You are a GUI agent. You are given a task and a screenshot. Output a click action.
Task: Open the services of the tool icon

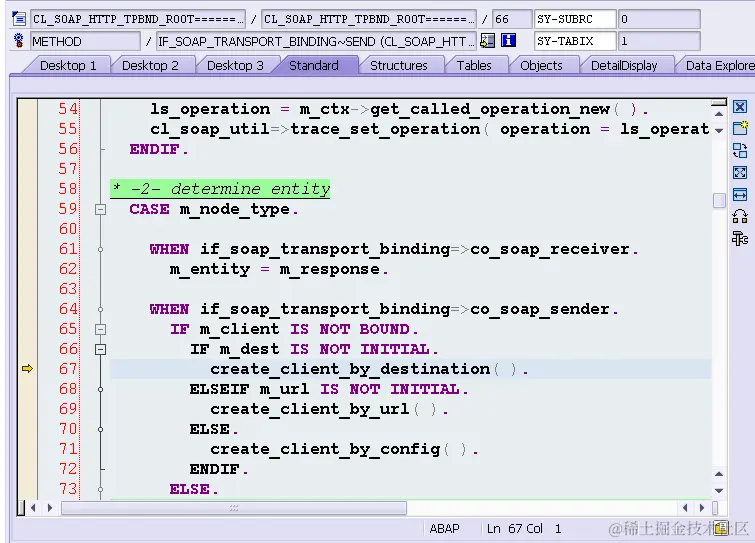pos(740,238)
